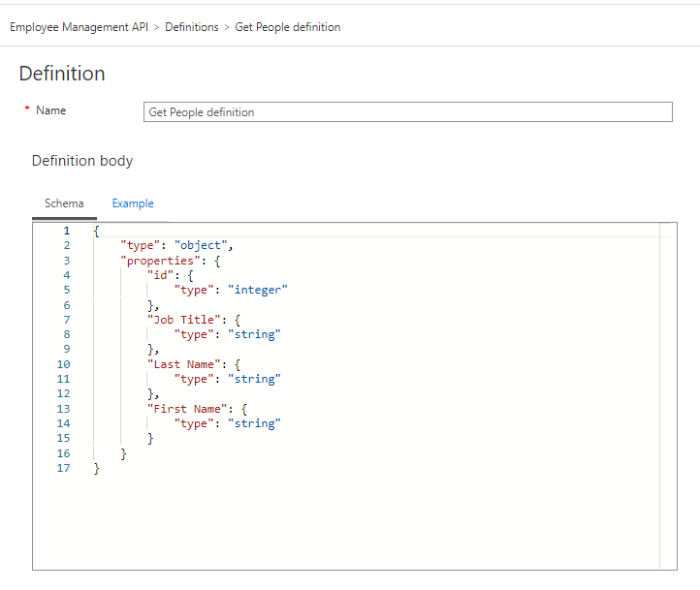Click Get People definition breadcrumb
The width and height of the screenshot is (700, 590).
point(288,27)
